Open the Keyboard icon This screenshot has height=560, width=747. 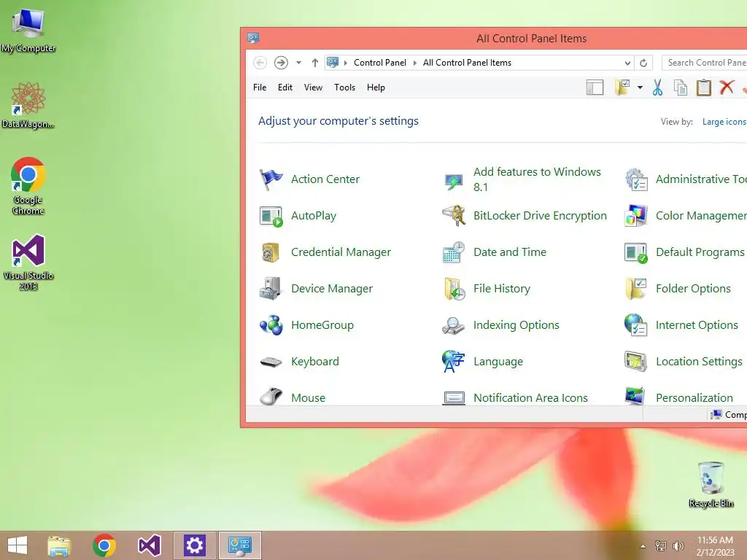click(x=271, y=362)
